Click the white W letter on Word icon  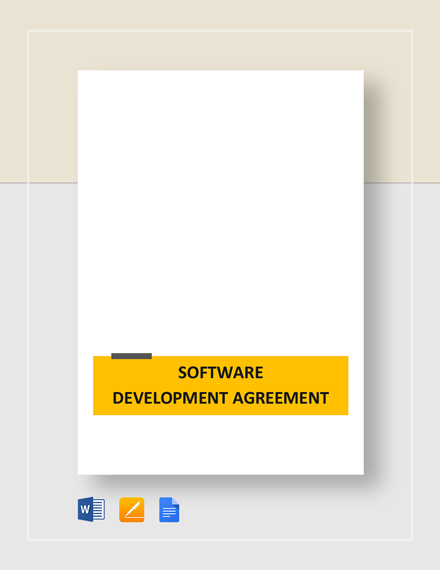(85, 509)
